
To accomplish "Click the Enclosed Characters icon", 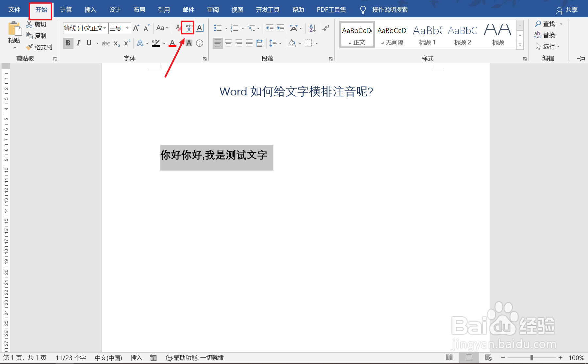I will (200, 43).
